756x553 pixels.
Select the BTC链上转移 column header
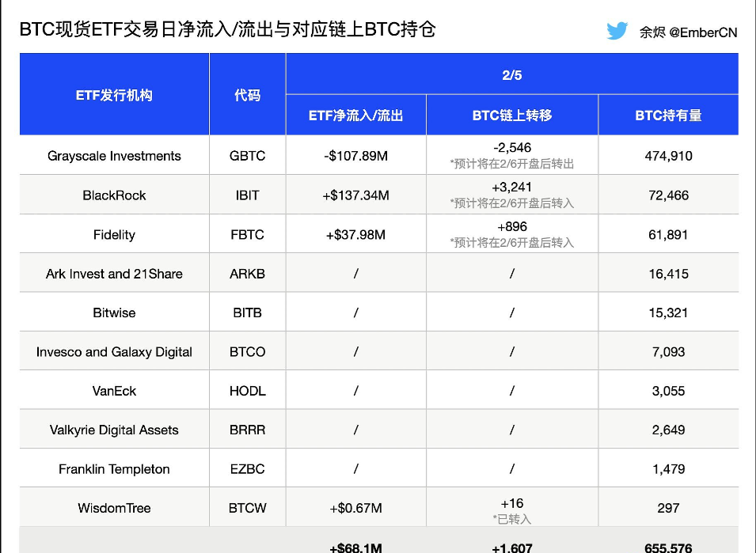511,114
